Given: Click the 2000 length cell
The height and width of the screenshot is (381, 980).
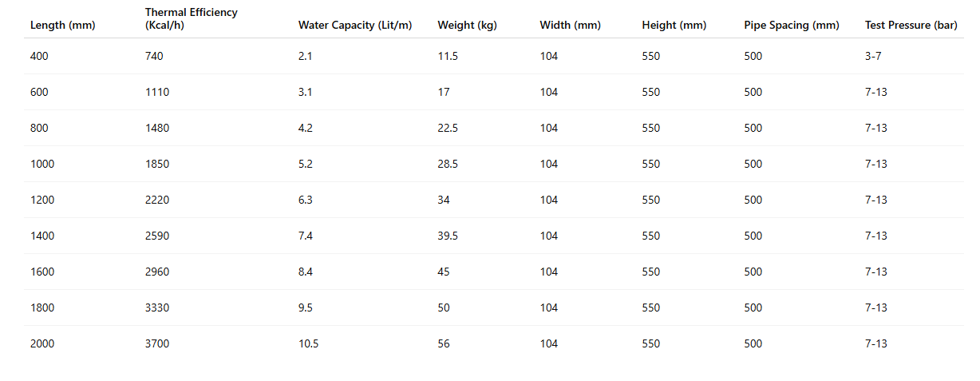Looking at the screenshot, I should point(42,344).
